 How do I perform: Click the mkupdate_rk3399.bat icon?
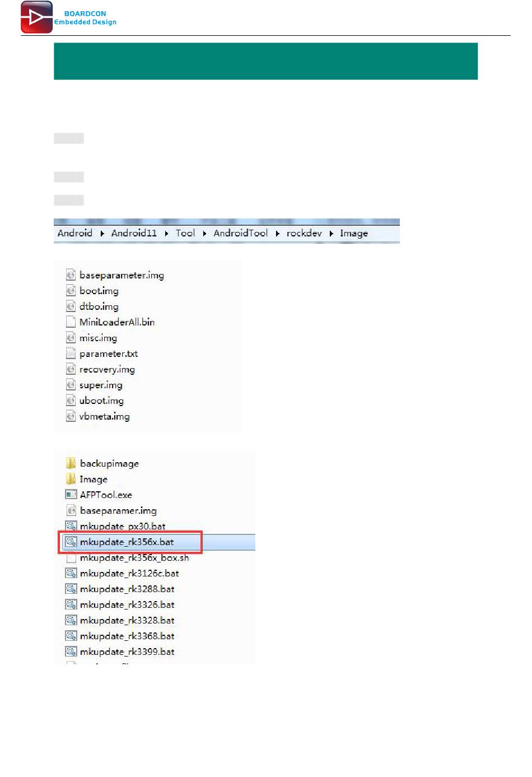pyautogui.click(x=71, y=652)
